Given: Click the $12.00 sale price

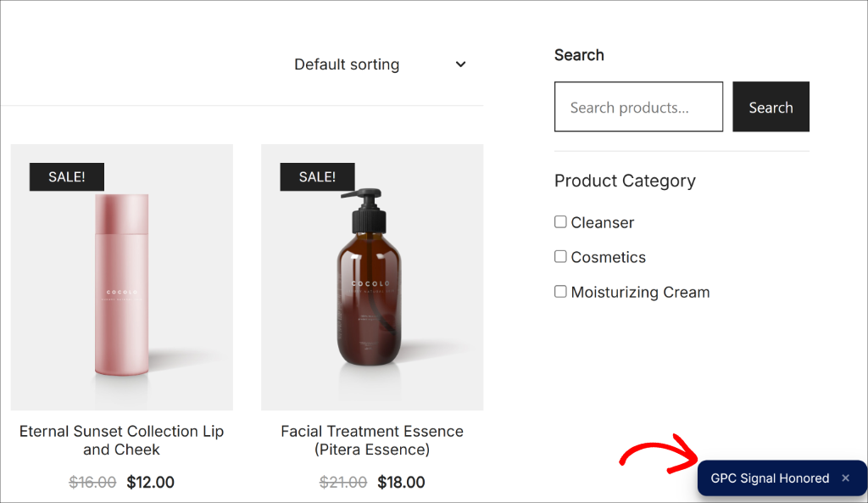Looking at the screenshot, I should click(x=150, y=483).
